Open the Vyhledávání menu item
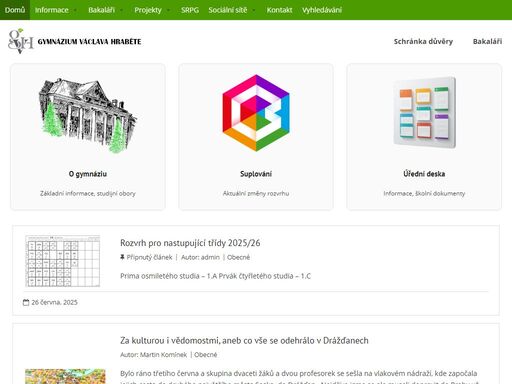 [322, 10]
